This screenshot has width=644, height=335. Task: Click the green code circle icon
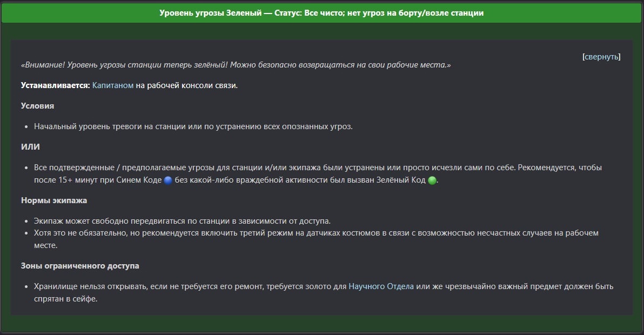432,181
